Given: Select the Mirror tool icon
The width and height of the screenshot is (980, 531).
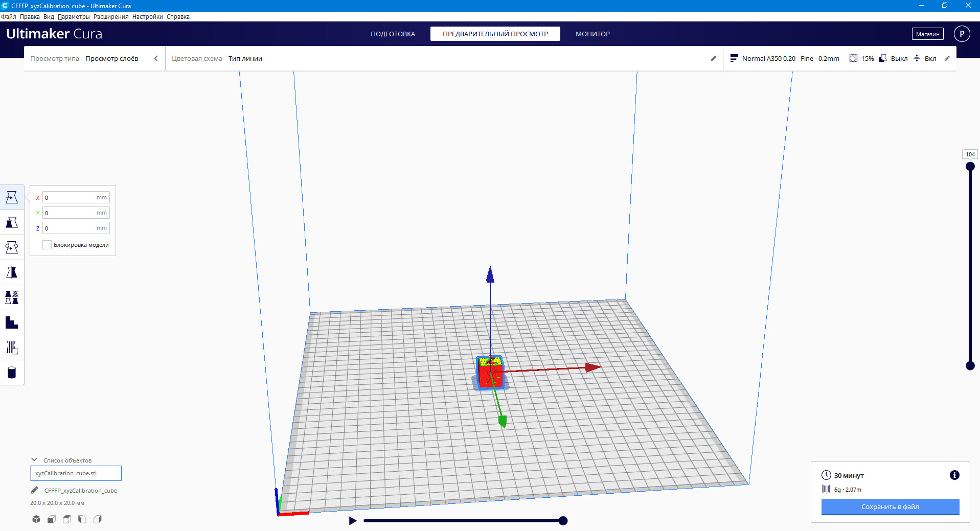Looking at the screenshot, I should tap(12, 272).
